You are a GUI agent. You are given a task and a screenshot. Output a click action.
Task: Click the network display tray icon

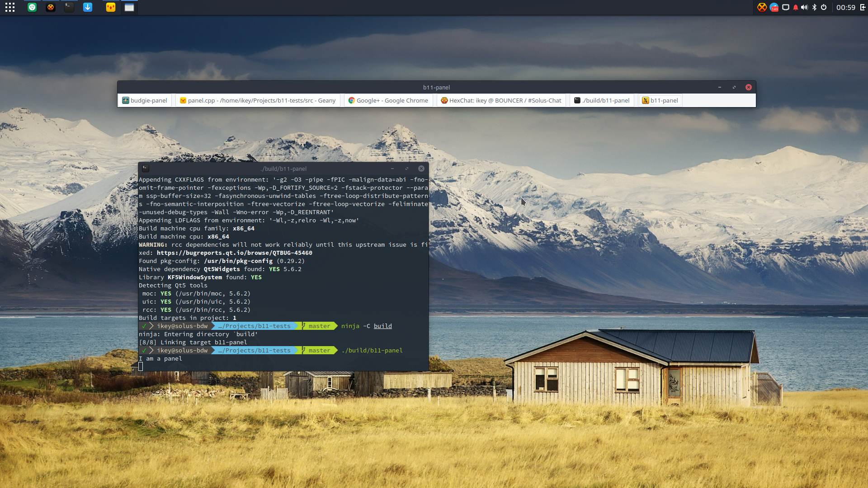tap(786, 7)
